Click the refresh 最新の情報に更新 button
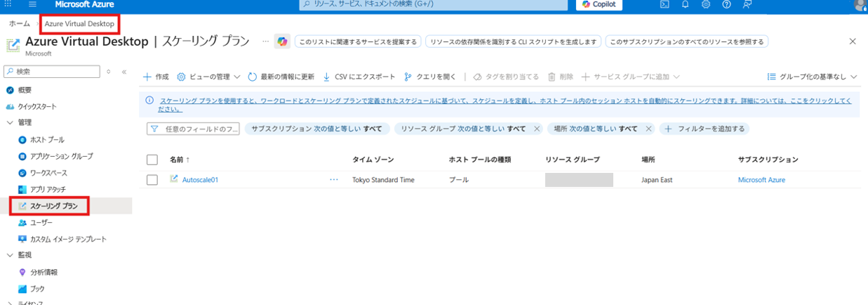 point(281,77)
